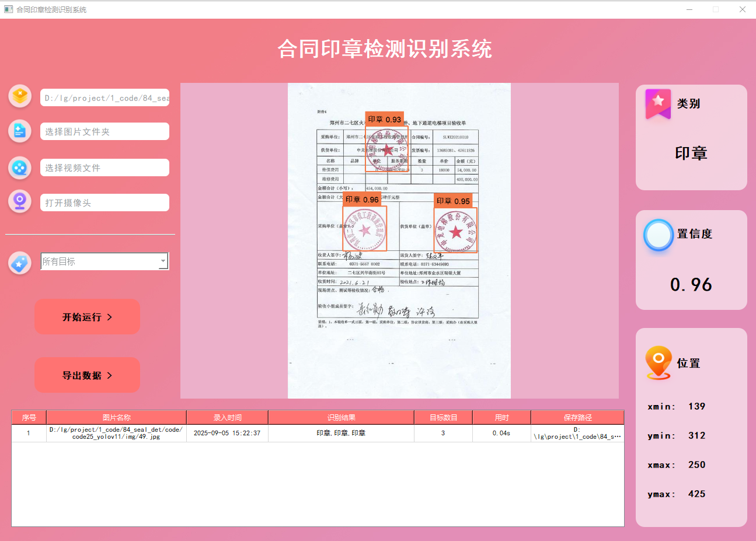Click the 保存路径 column header

pyautogui.click(x=578, y=417)
